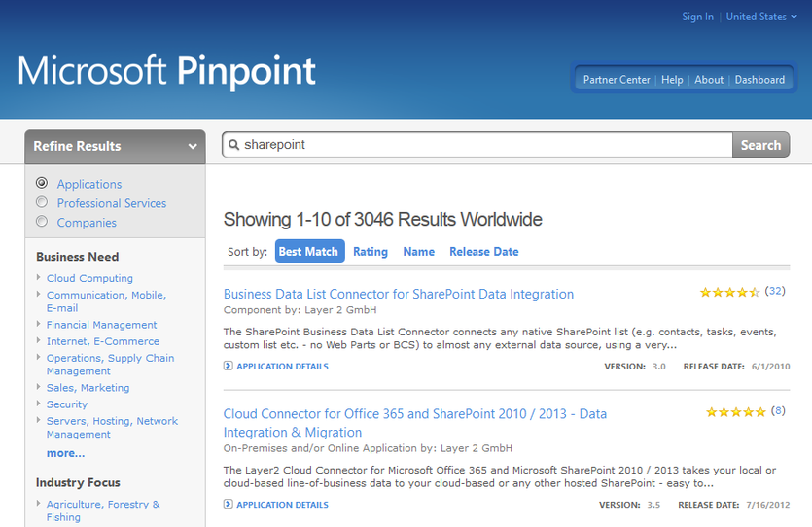Click the Business Need section heading
Viewport: 812px width, 527px height.
click(x=77, y=257)
